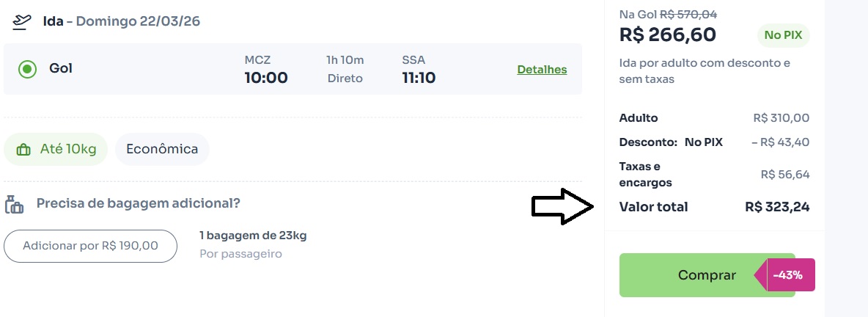Click the Econômica fare class chip
The image size is (868, 317).
click(x=162, y=149)
